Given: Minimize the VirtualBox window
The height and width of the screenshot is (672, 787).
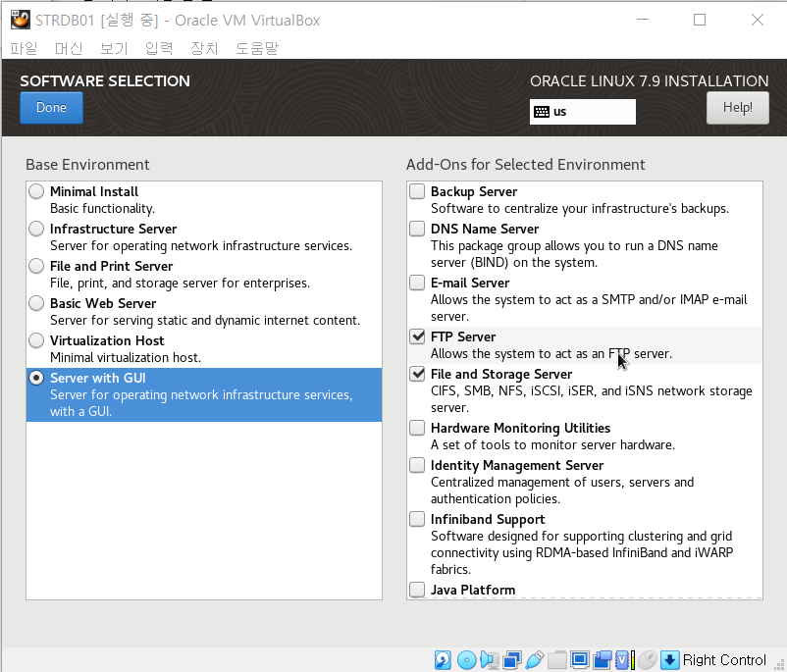Looking at the screenshot, I should (643, 20).
